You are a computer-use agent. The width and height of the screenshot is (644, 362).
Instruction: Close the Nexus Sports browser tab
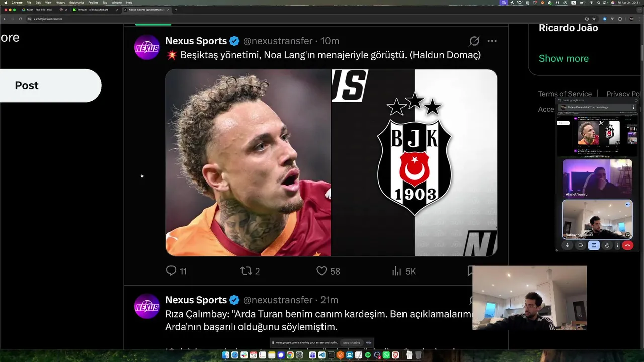(168, 10)
